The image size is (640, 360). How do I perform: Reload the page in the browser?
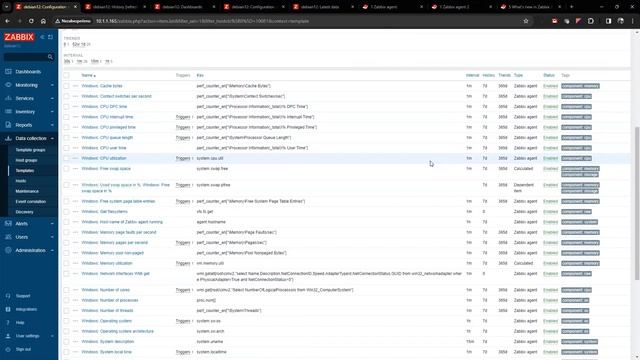click(x=31, y=21)
